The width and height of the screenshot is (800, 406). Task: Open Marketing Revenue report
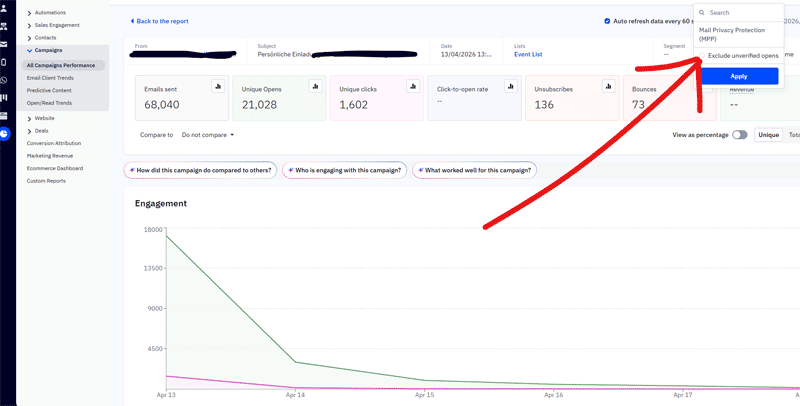(49, 156)
